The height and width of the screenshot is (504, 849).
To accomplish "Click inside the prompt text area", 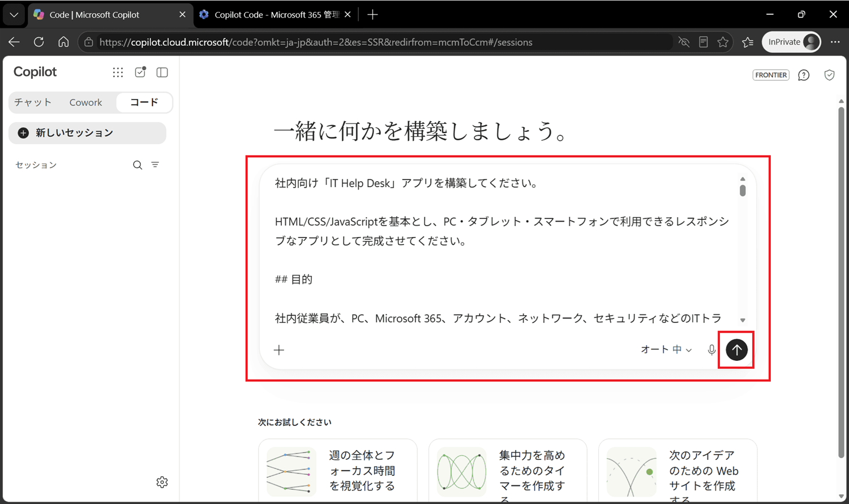I will (501, 251).
